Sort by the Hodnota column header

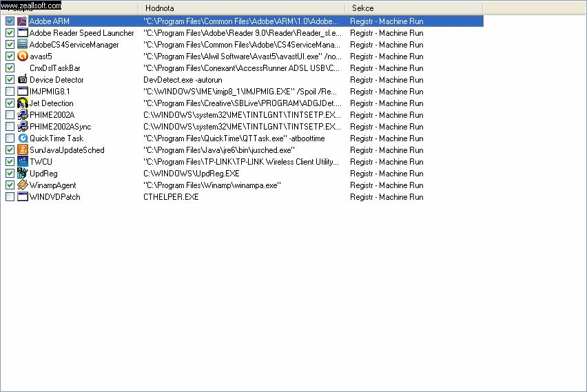[241, 8]
